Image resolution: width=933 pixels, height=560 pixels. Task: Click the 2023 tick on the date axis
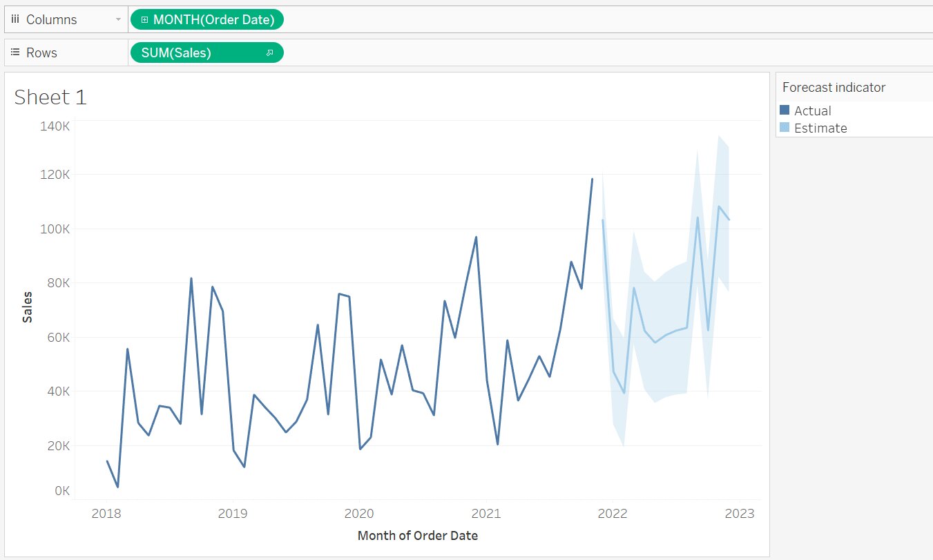point(739,514)
